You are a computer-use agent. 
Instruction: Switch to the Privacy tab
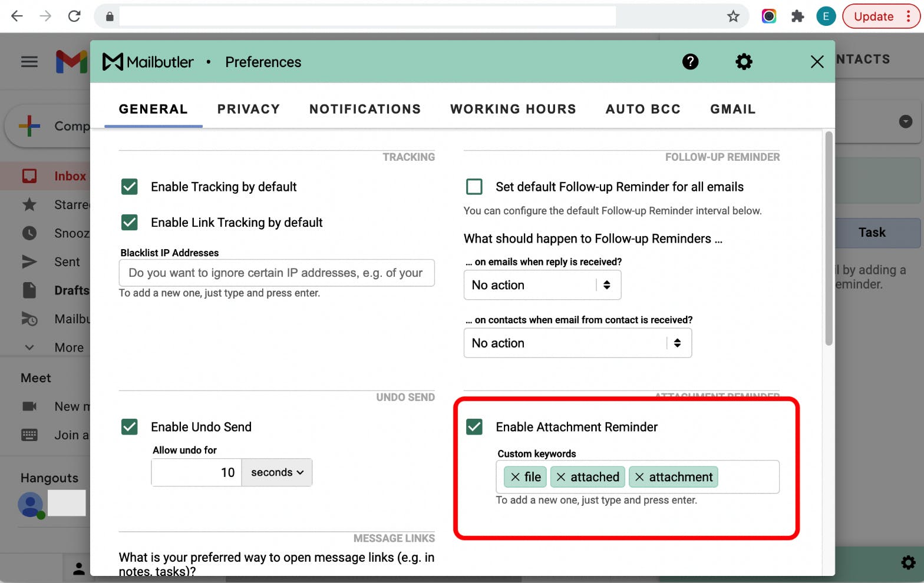249,109
